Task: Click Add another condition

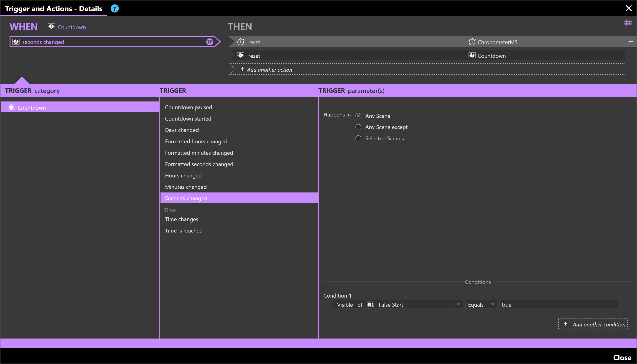Action: point(593,324)
